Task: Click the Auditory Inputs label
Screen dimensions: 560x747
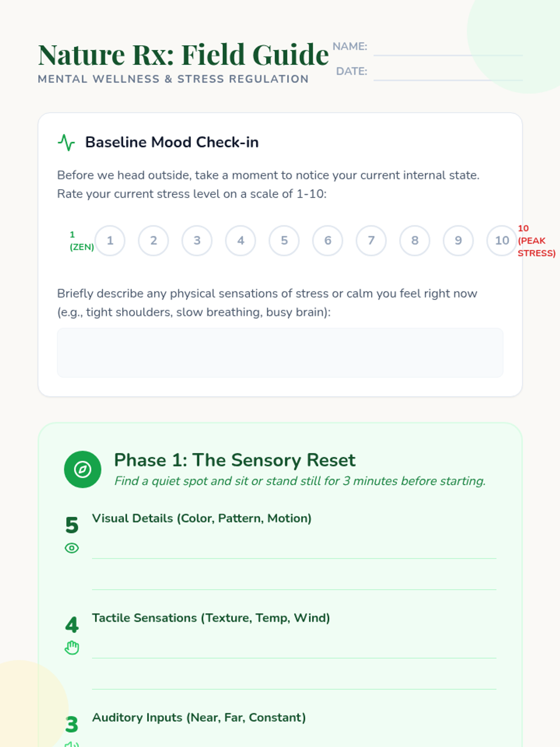Action: 199,718
